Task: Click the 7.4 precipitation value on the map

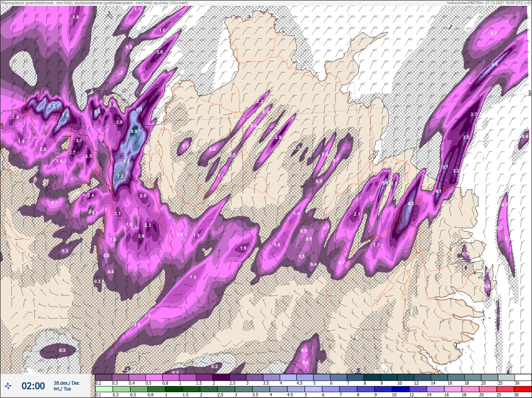Action: (x=65, y=115)
